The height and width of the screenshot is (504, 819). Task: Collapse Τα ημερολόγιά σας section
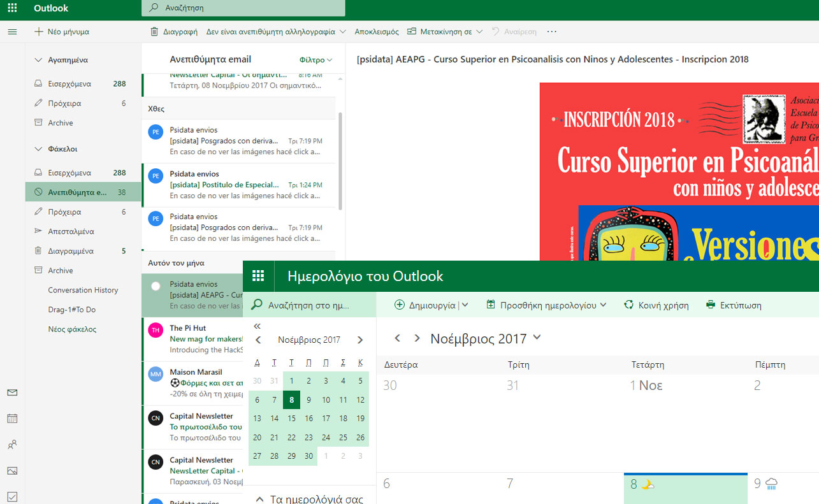[x=259, y=499]
